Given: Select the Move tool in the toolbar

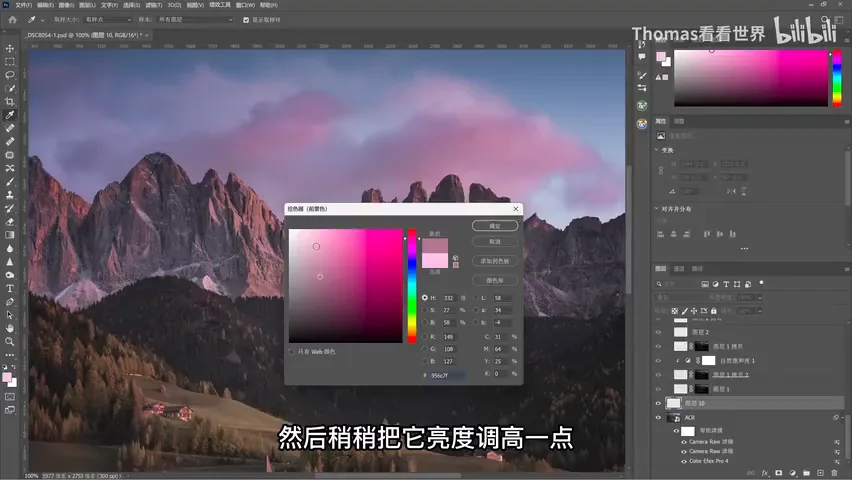Looking at the screenshot, I should pyautogui.click(x=10, y=48).
